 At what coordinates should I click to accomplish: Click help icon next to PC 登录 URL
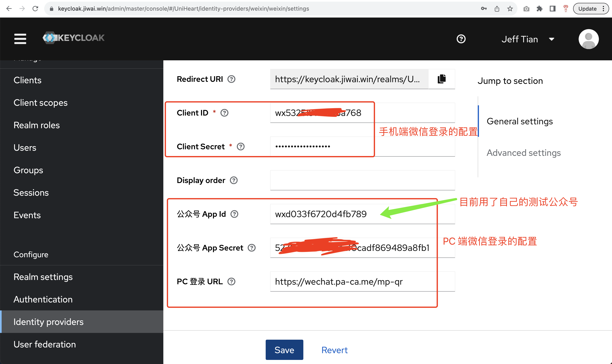pyautogui.click(x=231, y=282)
